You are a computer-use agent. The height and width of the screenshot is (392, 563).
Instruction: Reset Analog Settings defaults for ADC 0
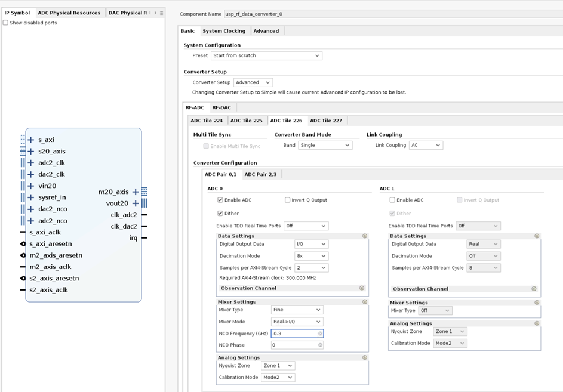[365, 357]
